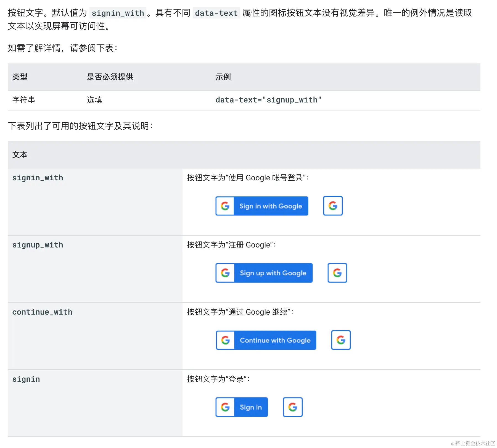
Task: Click description '按钮文字为“注册 Google”'
Action: pyautogui.click(x=231, y=245)
